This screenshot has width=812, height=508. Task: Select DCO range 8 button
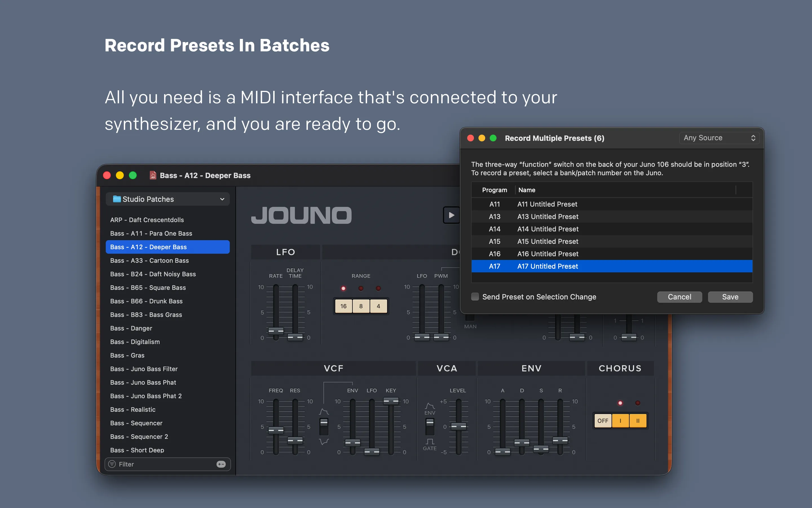coord(361,306)
